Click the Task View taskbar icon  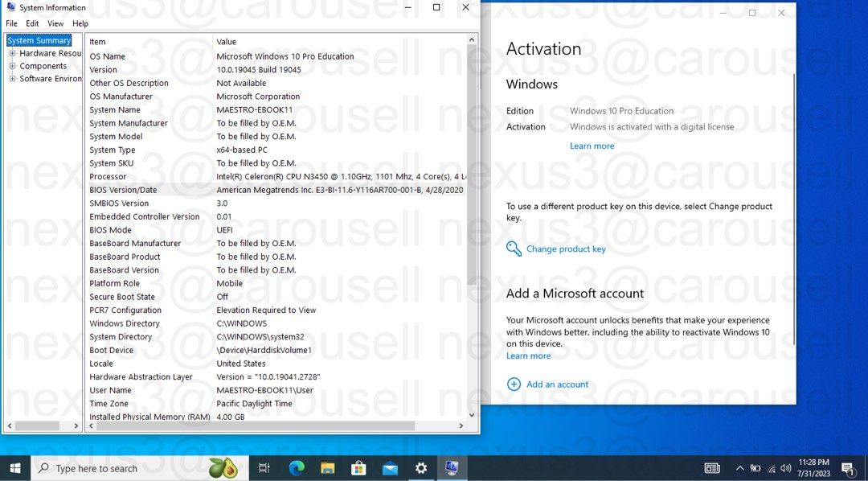(x=264, y=468)
